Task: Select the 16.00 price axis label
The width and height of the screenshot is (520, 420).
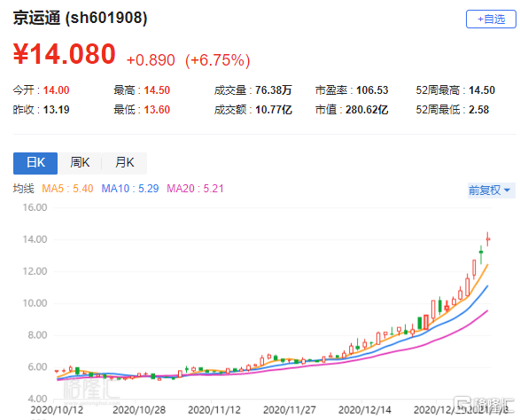Action: point(35,207)
